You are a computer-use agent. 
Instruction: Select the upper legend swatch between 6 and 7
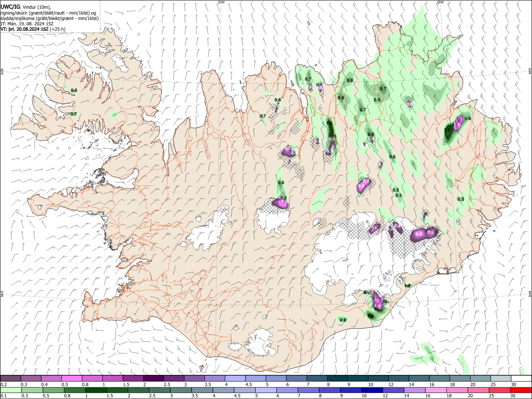(296, 378)
